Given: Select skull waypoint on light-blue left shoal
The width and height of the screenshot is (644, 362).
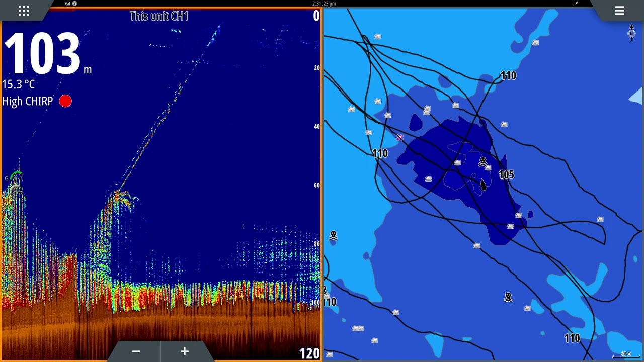Looking at the screenshot, I should click(333, 235).
